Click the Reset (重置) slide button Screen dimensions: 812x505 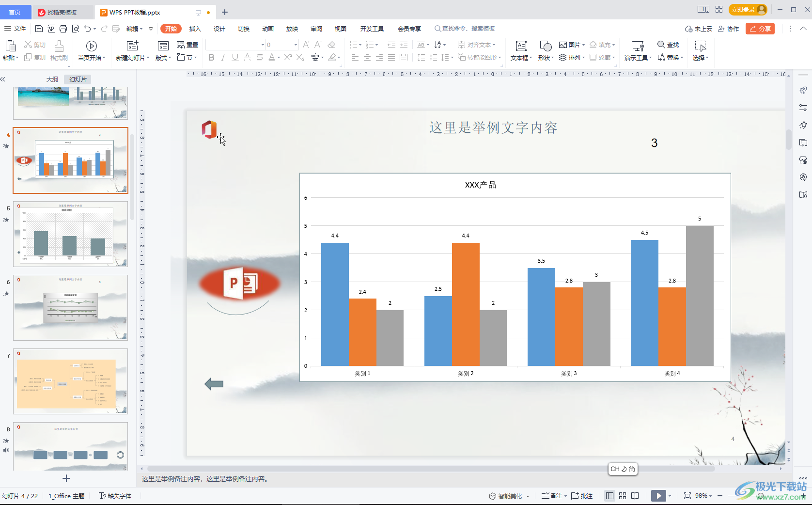187,45
